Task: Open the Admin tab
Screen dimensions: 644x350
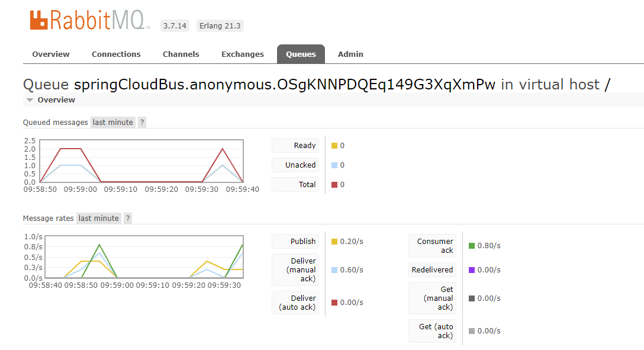Action: (x=350, y=54)
